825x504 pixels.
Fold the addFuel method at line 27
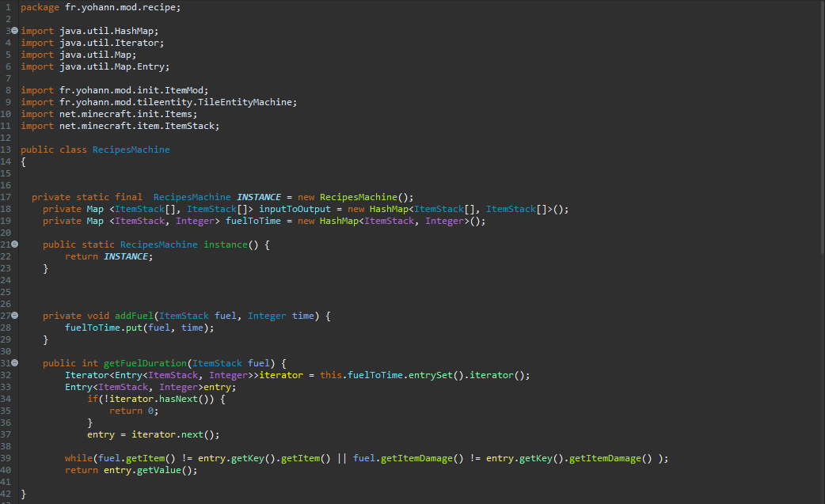[14, 316]
